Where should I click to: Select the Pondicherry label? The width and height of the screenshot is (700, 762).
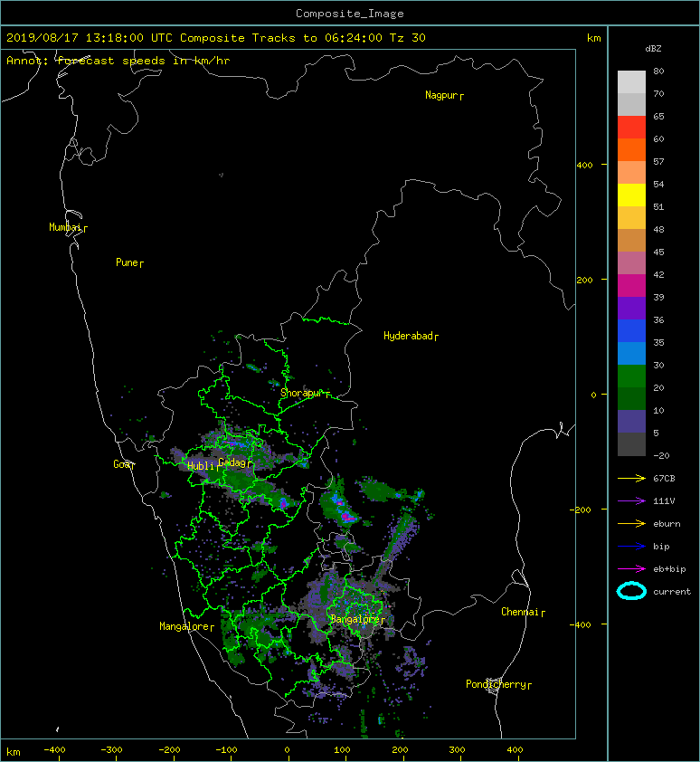(x=496, y=684)
